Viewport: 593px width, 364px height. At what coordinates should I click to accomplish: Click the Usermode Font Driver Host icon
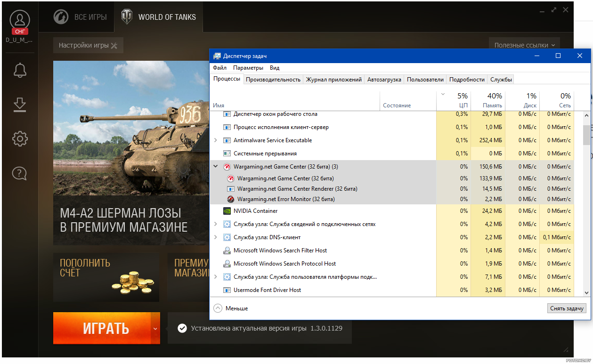pos(227,290)
